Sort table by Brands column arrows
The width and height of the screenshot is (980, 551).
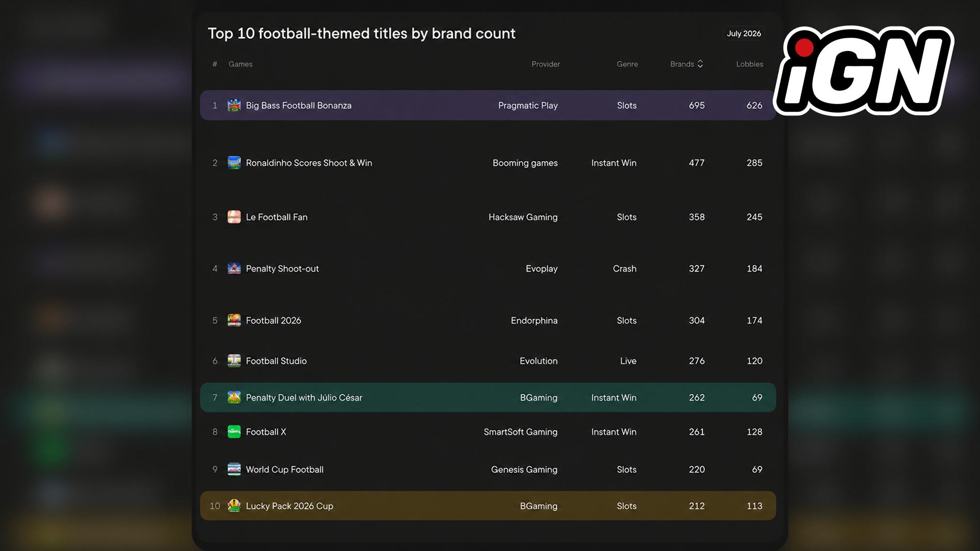point(700,64)
